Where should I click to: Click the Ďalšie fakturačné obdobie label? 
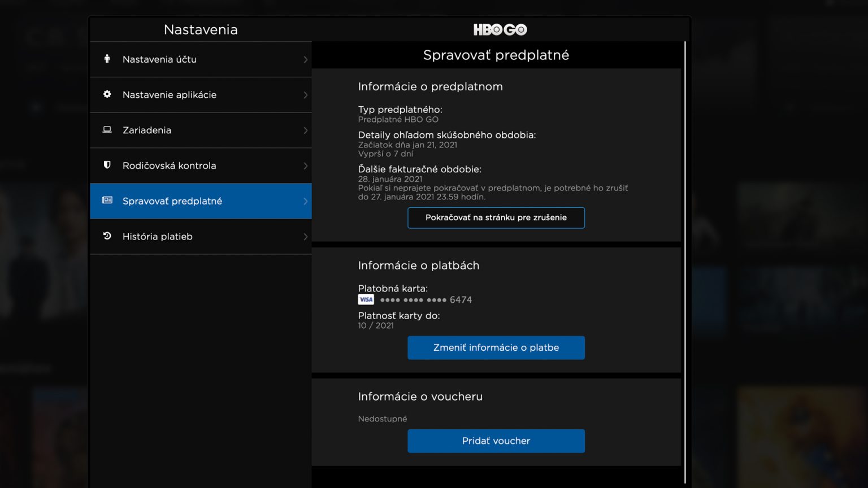pos(419,169)
